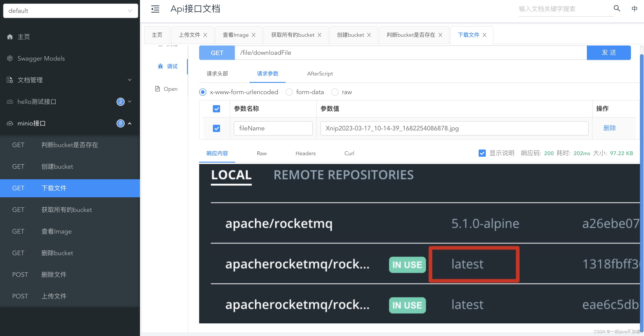The height and width of the screenshot is (336, 644).
Task: Click the cloud icon beside hello测试接口
Action: point(10,102)
